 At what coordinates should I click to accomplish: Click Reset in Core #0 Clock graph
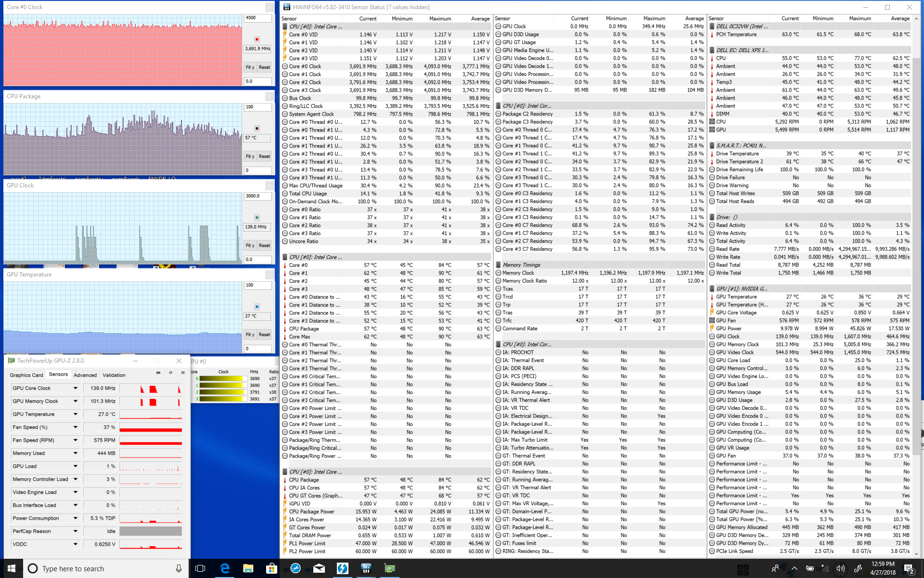tap(264, 67)
